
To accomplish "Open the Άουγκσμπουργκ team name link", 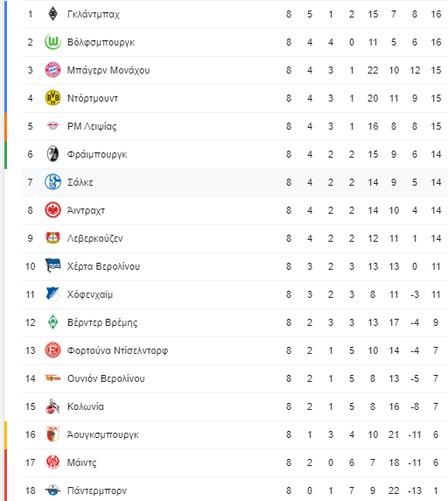I will (102, 434).
